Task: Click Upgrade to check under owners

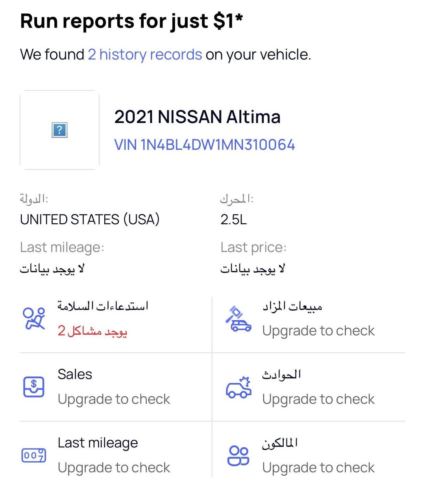Action: [x=318, y=468]
